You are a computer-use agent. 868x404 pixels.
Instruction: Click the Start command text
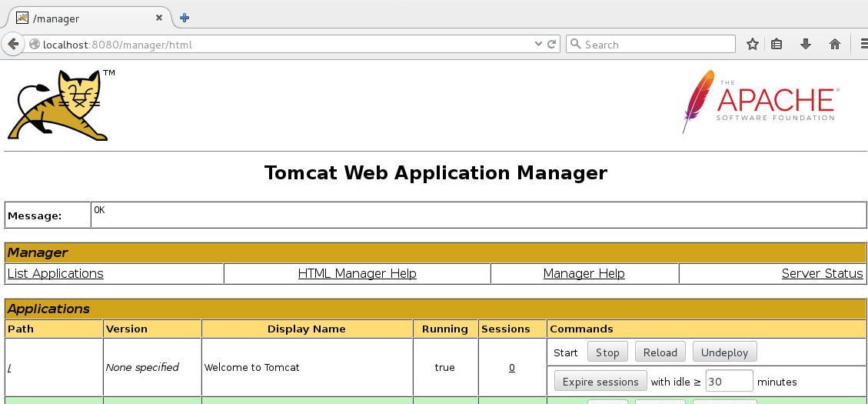click(566, 352)
